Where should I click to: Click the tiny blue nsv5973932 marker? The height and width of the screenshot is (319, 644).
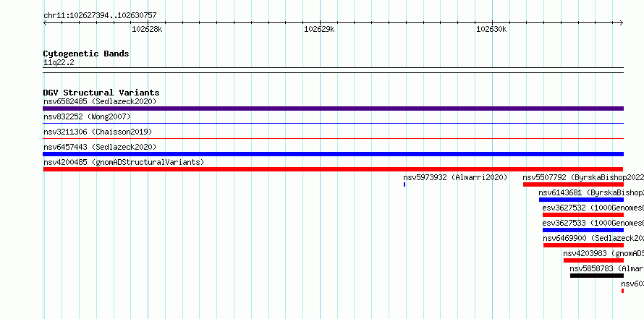tap(404, 184)
